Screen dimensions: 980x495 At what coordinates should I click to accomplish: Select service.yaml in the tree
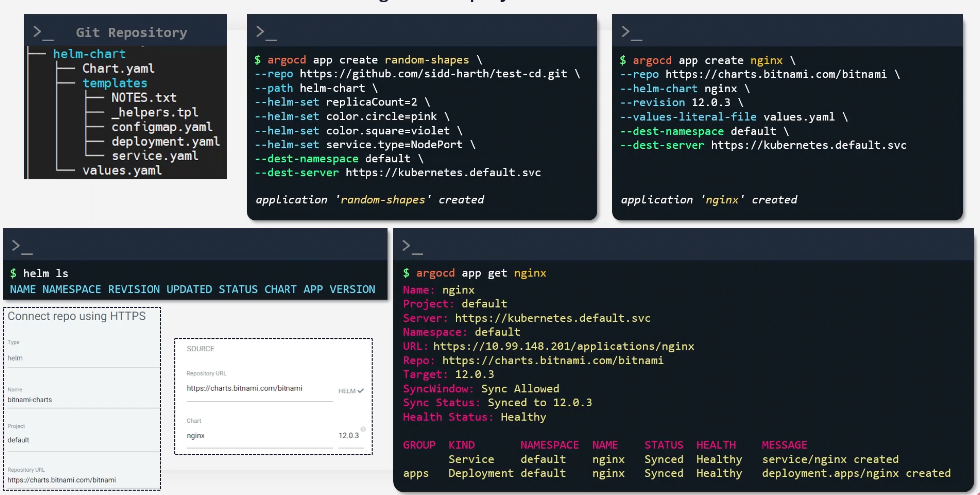[154, 156]
